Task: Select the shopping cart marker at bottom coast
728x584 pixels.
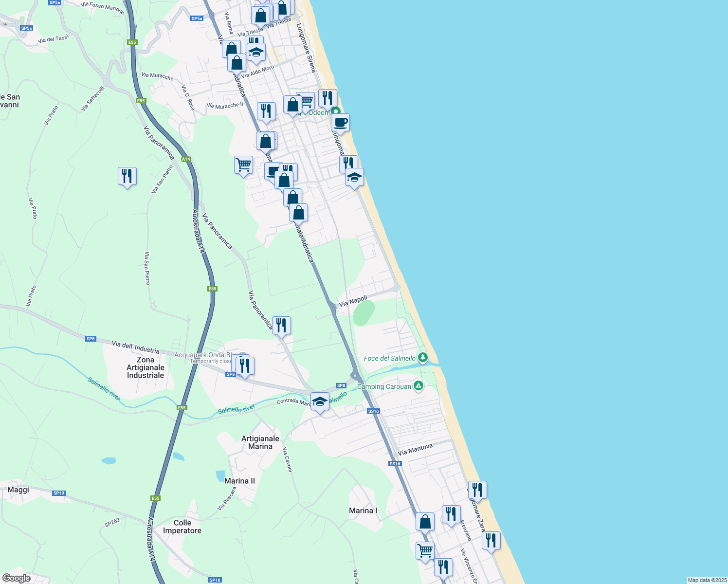Action: click(x=424, y=549)
